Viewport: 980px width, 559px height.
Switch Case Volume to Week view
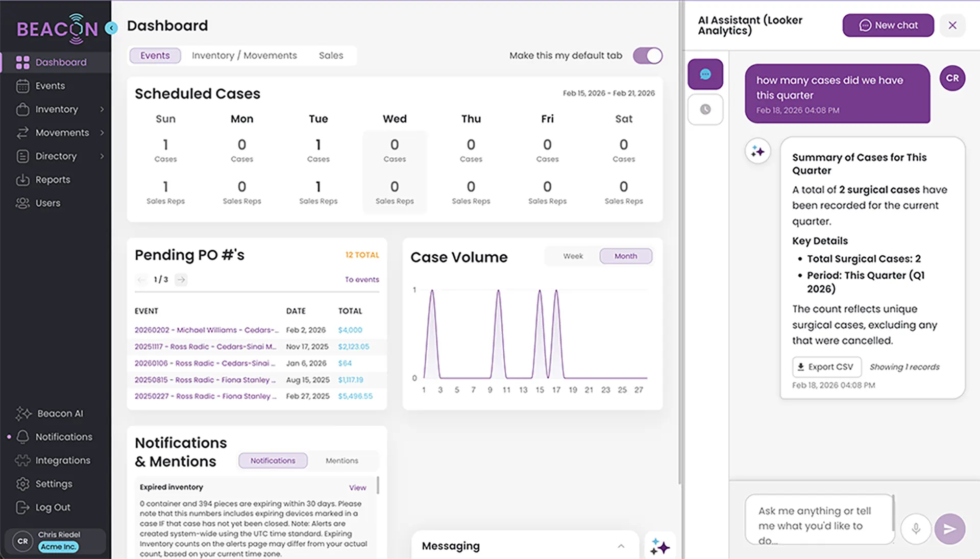[573, 256]
